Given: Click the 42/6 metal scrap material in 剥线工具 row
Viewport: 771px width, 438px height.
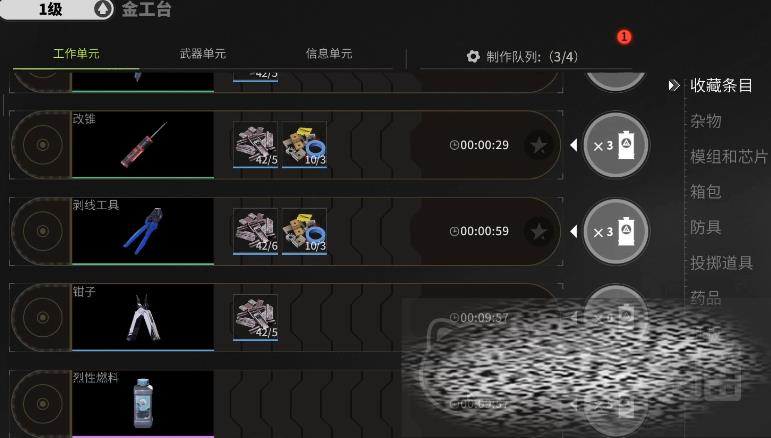Looking at the screenshot, I should [x=255, y=231].
